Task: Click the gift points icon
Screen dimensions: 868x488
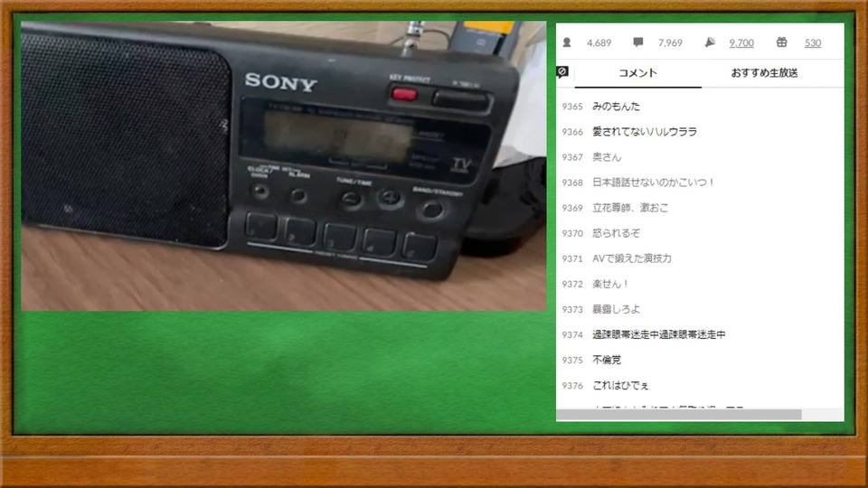Action: [781, 42]
